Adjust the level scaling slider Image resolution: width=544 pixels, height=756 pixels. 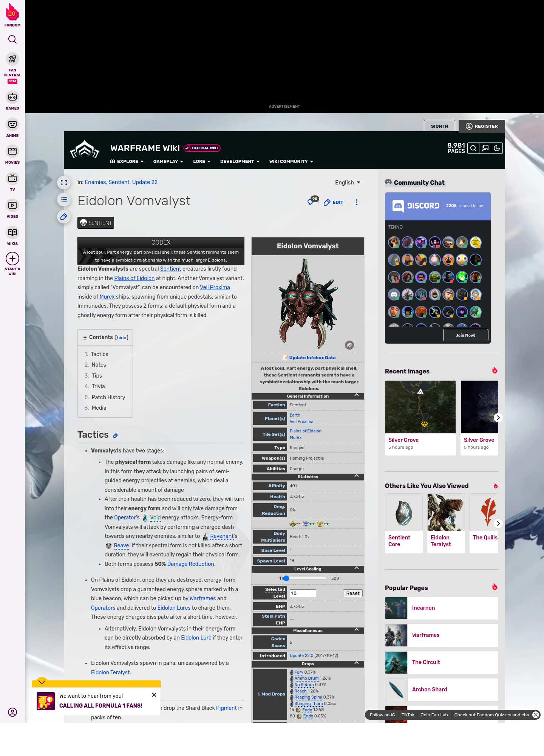click(x=304, y=578)
